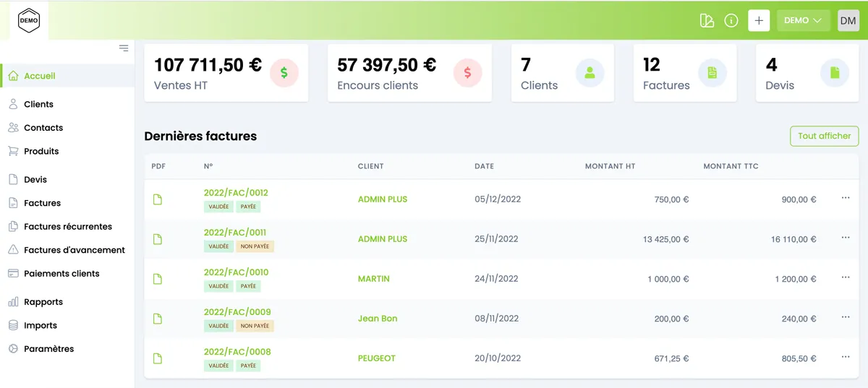
Task: Download PDF for invoice 2022/FAC/0009
Action: point(158,319)
